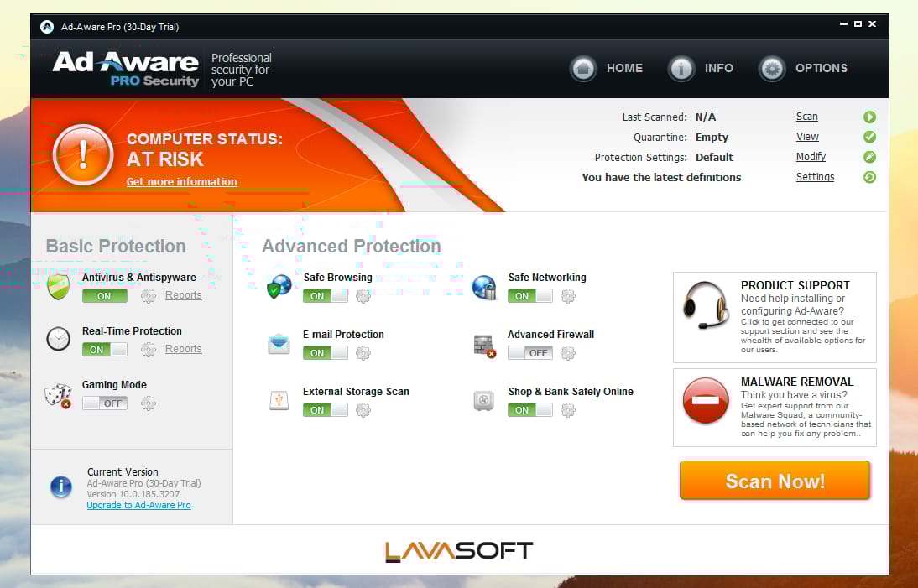Click Upgrade to Ad-Aware Pro link
The image size is (918, 588).
coord(138,505)
